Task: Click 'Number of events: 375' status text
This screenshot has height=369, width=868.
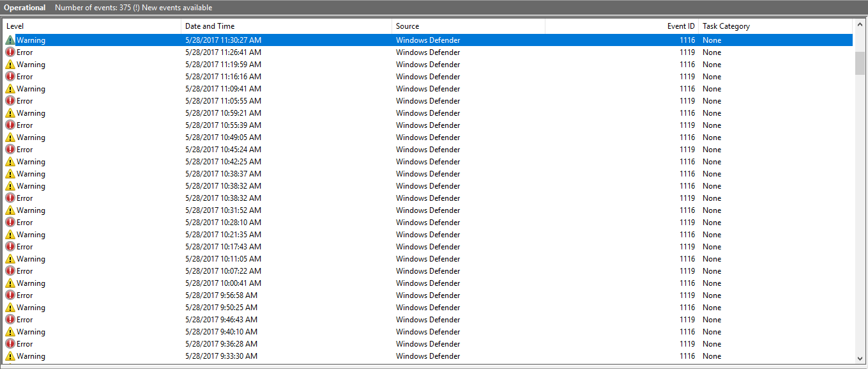Action: pos(93,8)
